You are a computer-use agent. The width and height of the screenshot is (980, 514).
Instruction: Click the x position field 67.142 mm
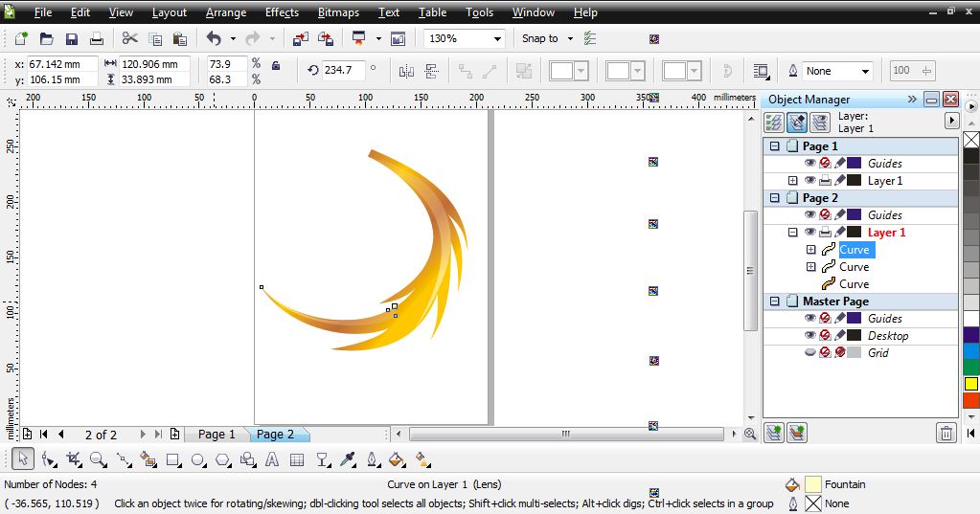click(x=62, y=64)
